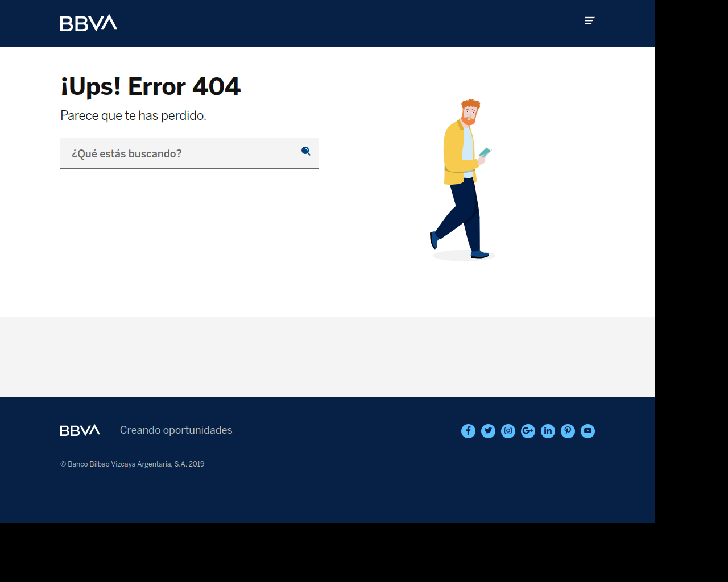Click the "¡Ups! Error 404" heading
Screen dimensions: 728x582
151,86
